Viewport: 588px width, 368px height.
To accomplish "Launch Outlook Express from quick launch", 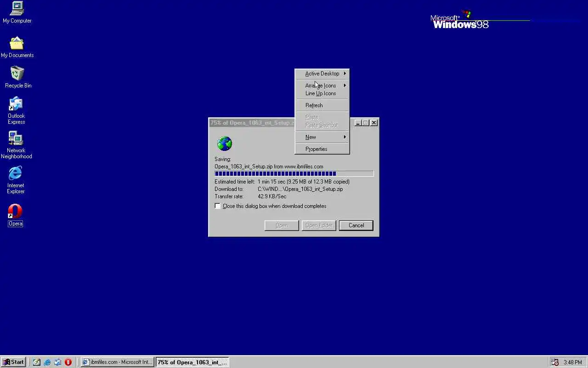I will tap(57, 362).
